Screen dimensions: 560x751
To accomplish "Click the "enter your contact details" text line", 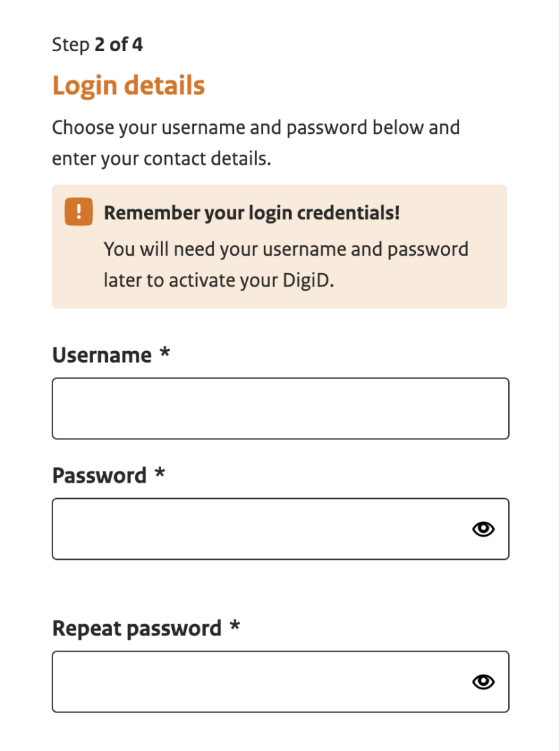I will point(161,159).
